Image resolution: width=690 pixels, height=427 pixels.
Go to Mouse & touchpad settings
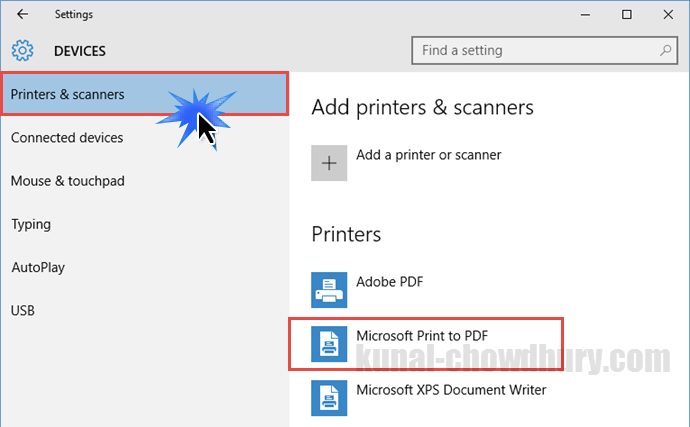(x=145, y=181)
